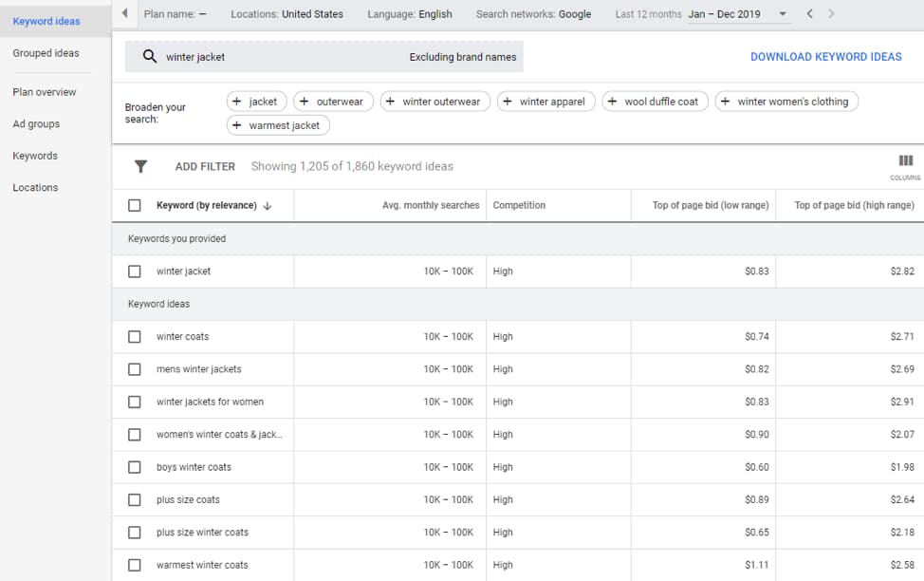Open Locations in sidebar
Image resolution: width=924 pixels, height=581 pixels.
click(x=35, y=188)
